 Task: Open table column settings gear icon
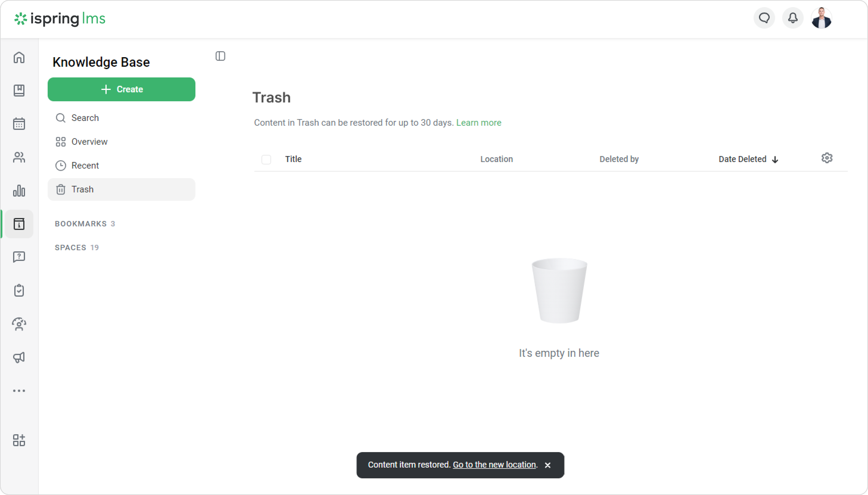click(827, 158)
